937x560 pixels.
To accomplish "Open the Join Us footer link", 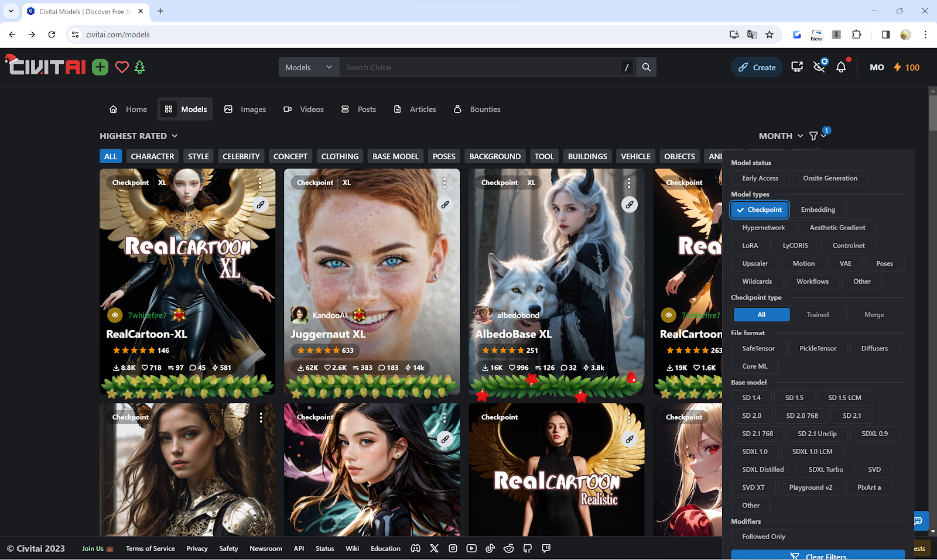I will click(97, 549).
